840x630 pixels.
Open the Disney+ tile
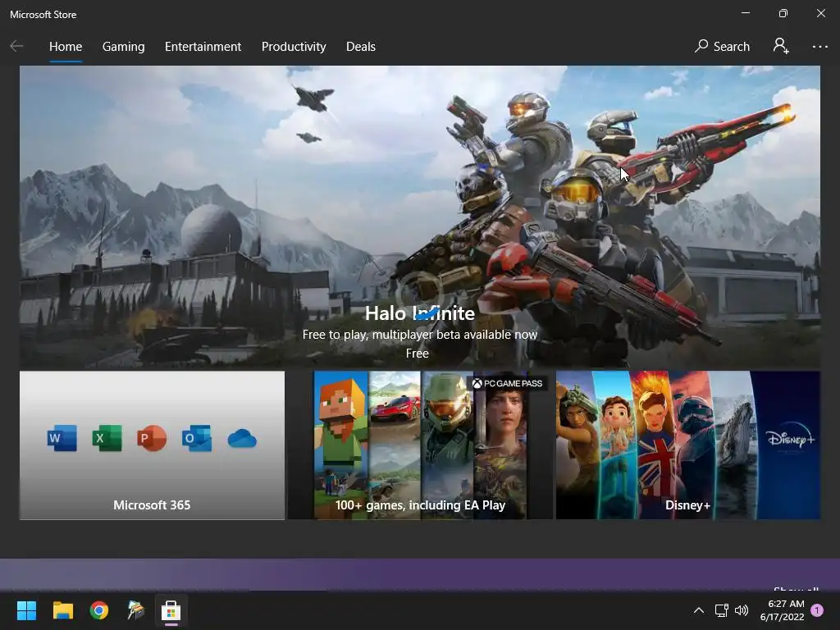coord(688,445)
